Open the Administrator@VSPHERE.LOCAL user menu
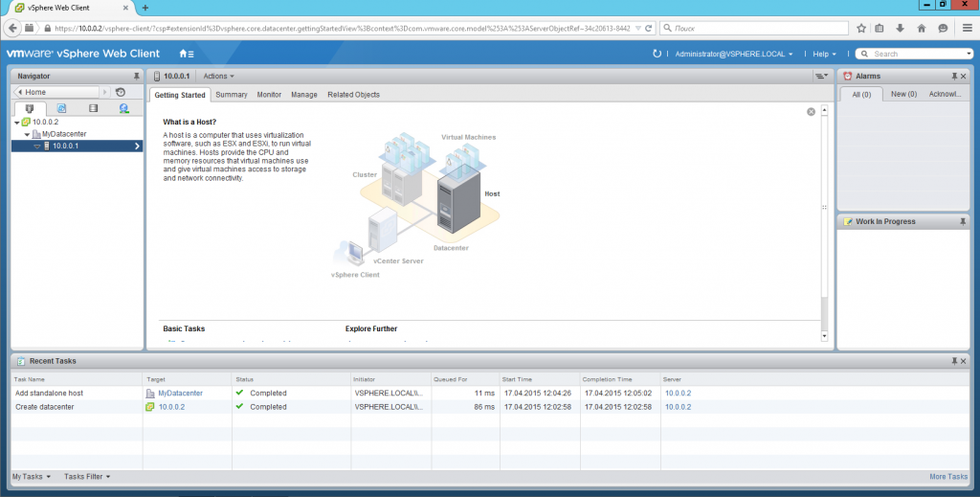 tap(734, 54)
